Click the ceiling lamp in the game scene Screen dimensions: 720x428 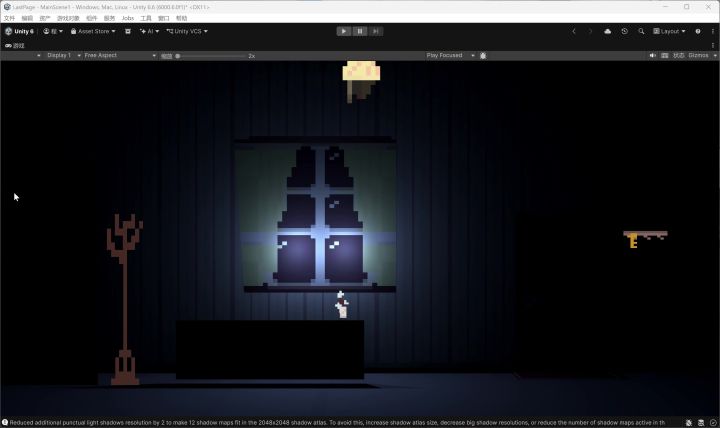point(361,81)
